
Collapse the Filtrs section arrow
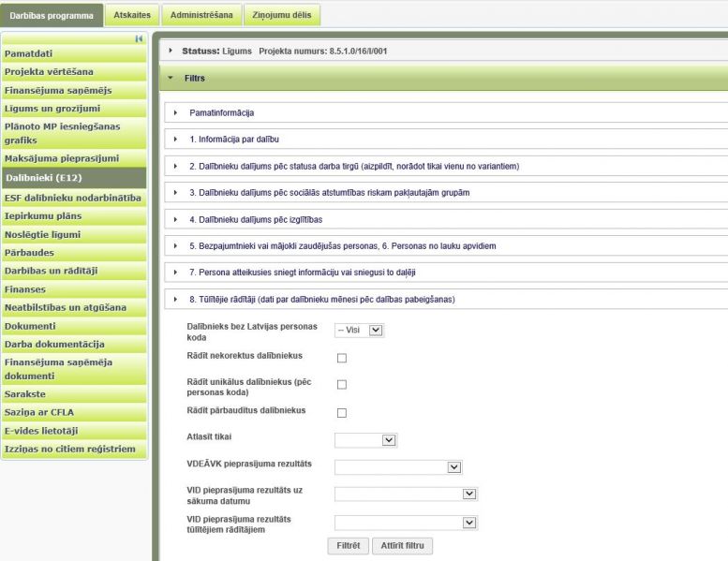[171, 79]
